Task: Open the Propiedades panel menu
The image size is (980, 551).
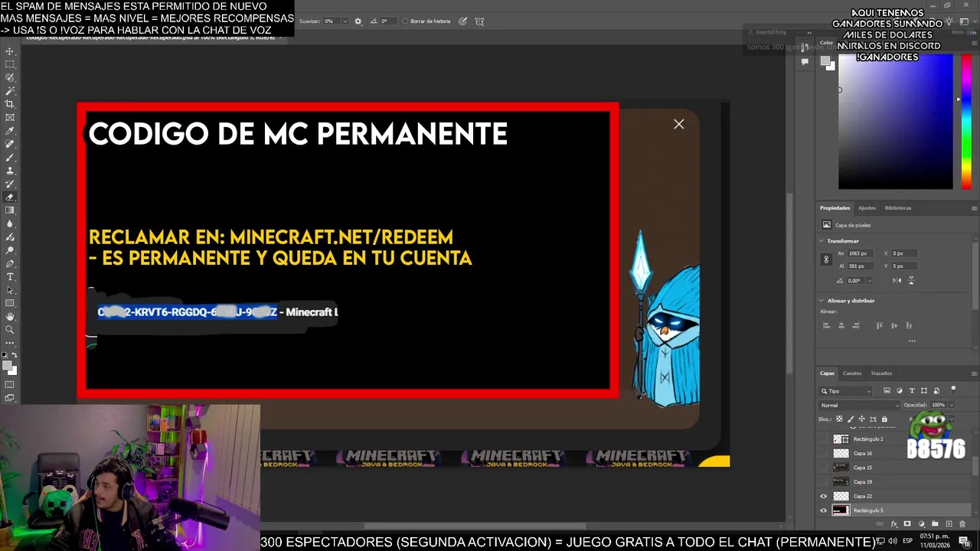Action: 974,208
